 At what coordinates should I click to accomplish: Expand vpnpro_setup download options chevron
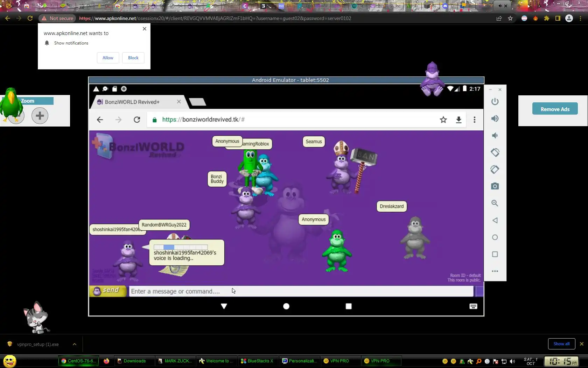coord(75,344)
